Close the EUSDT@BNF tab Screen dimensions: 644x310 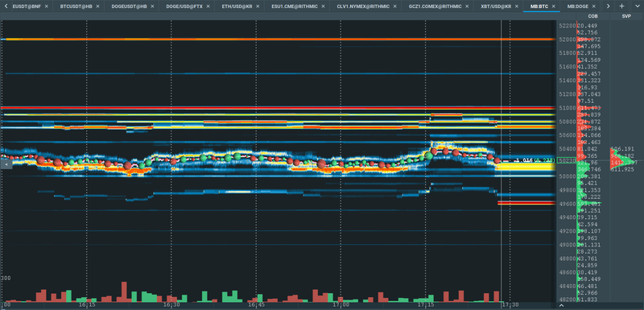click(x=46, y=6)
